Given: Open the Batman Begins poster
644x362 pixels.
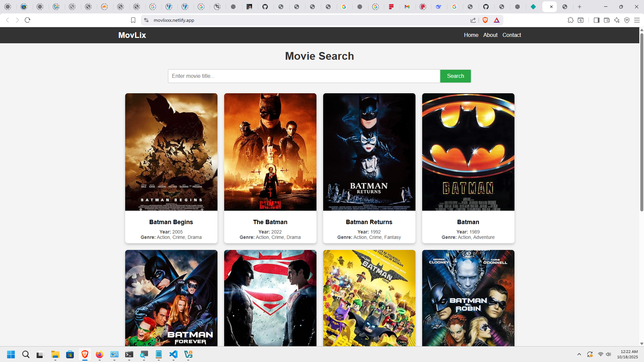Looking at the screenshot, I should coord(171,152).
